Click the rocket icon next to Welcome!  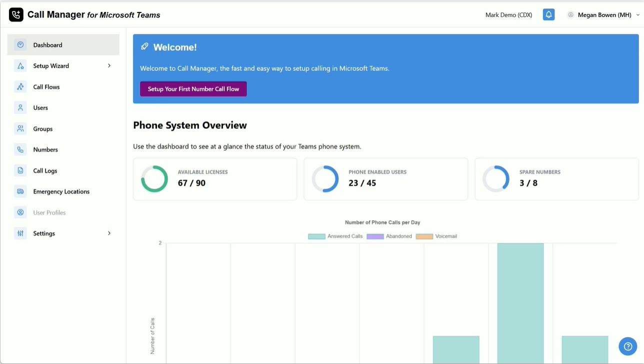144,47
